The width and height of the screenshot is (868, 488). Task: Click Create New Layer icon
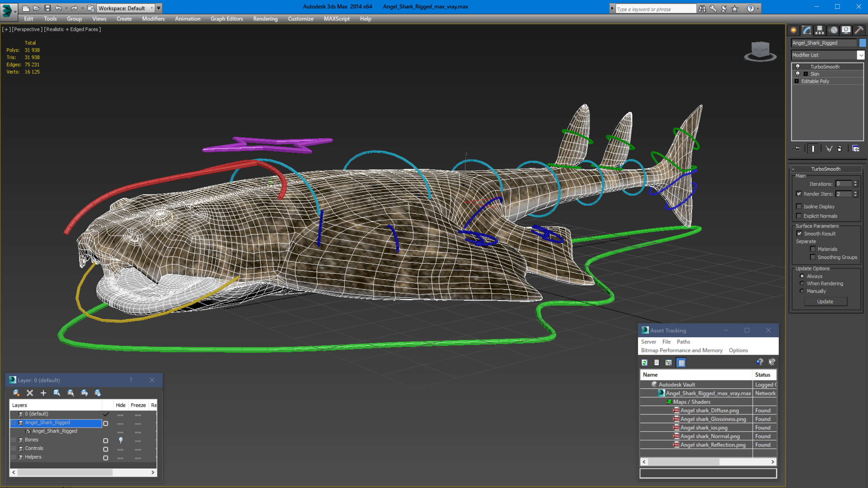point(16,393)
